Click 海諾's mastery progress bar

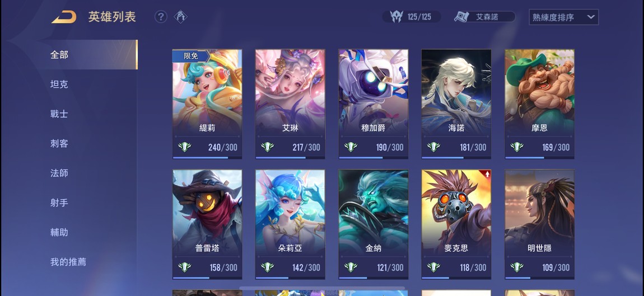456,157
